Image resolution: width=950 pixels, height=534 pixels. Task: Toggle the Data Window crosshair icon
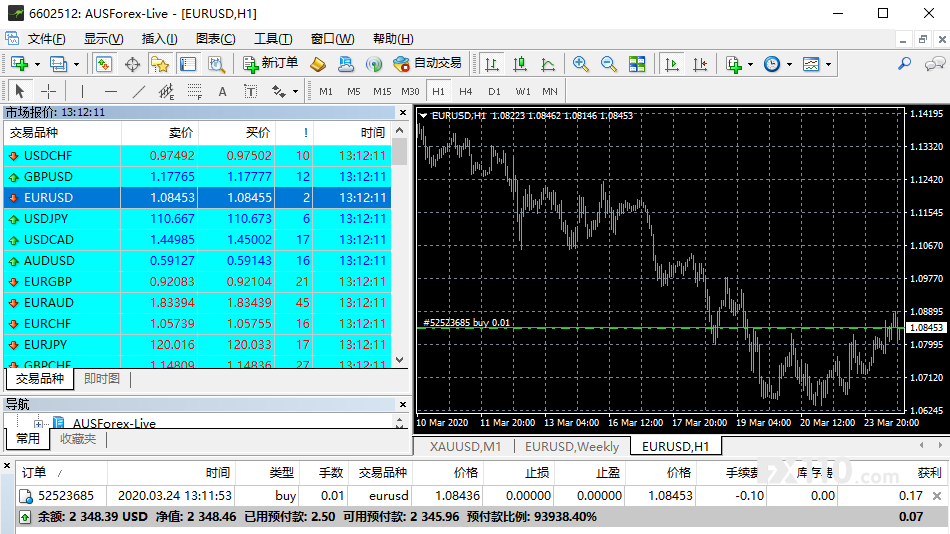pos(132,64)
